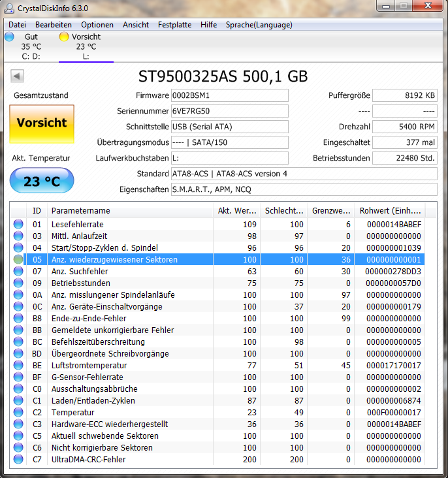Minimize the CrystalDiskInfo window

click(x=386, y=6)
